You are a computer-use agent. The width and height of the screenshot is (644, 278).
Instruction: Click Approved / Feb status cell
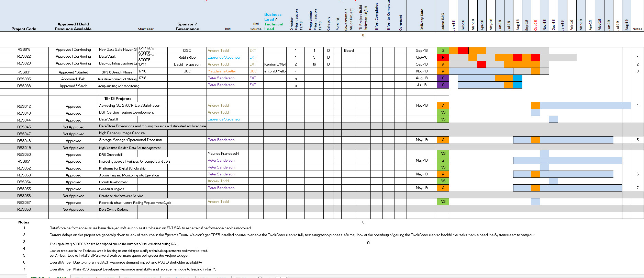tap(73, 79)
